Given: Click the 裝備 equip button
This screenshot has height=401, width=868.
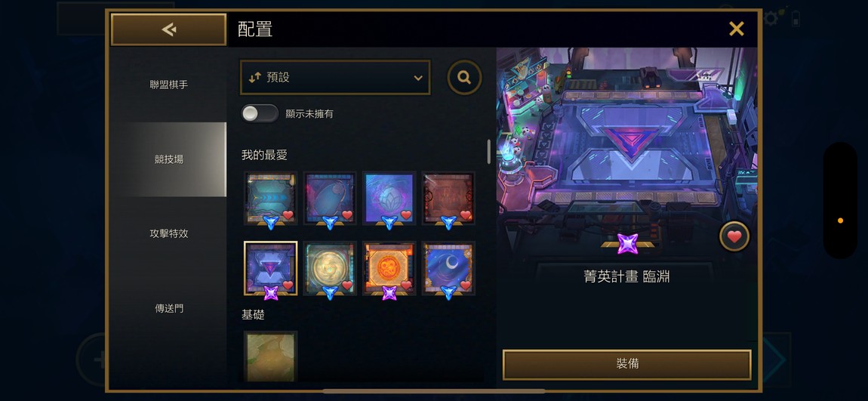Looking at the screenshot, I should pos(627,365).
